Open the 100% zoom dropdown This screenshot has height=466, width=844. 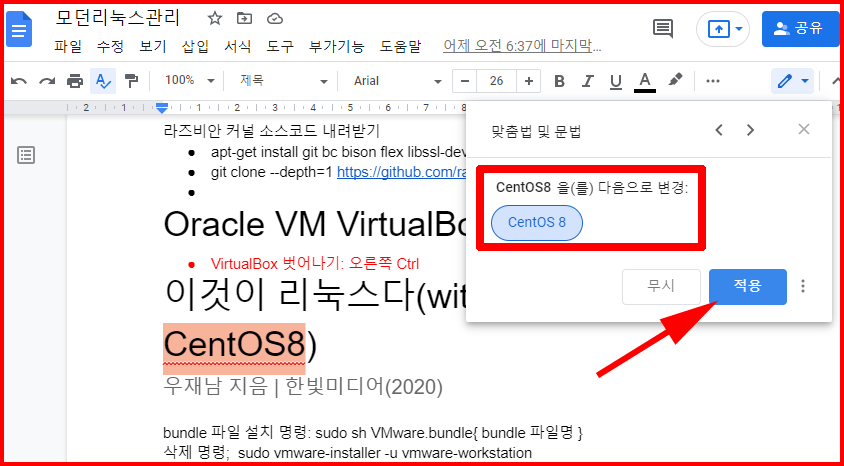click(x=189, y=81)
